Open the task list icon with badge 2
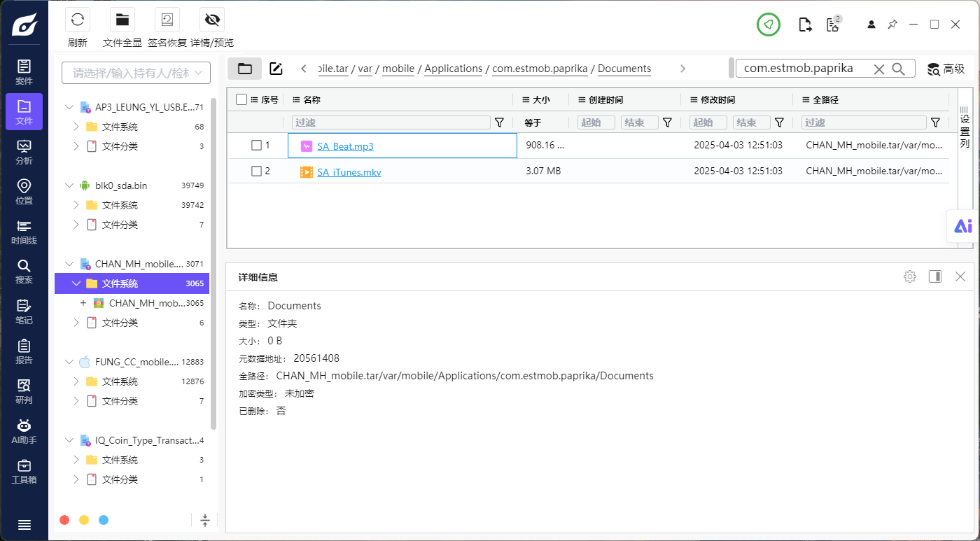Viewport: 980px width, 541px height. [833, 24]
